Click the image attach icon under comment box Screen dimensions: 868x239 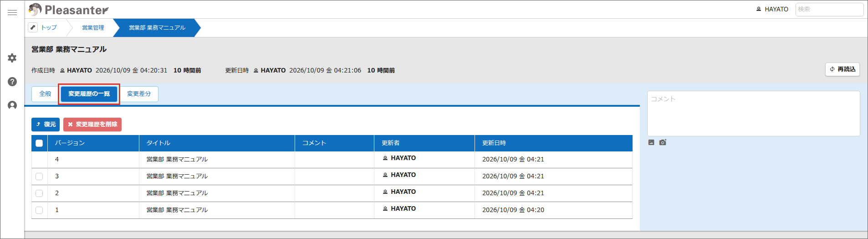[651, 142]
